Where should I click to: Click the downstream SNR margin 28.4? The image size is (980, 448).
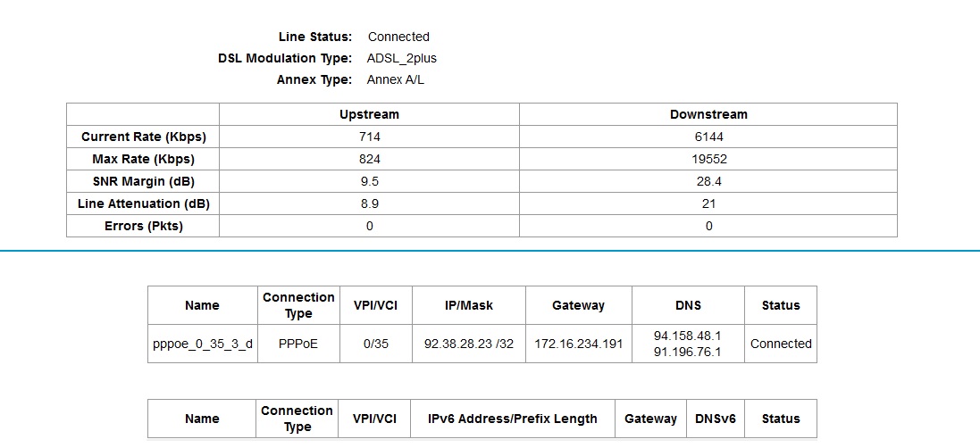(x=708, y=181)
